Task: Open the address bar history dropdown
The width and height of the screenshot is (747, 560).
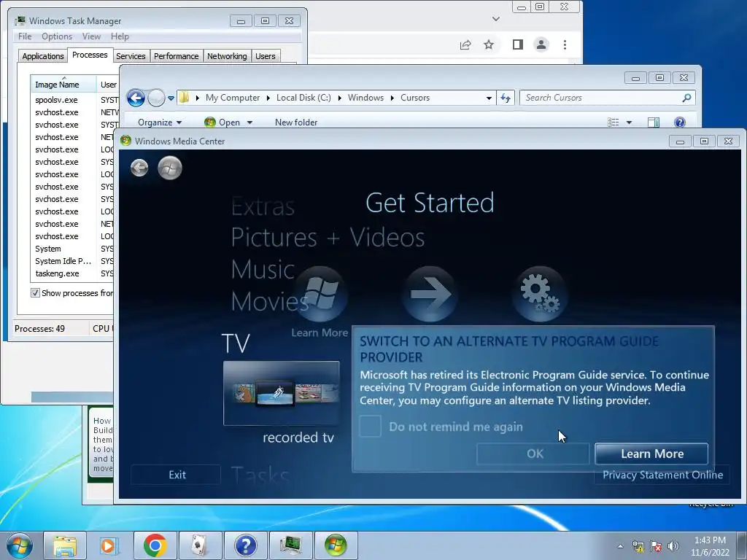Action: [489, 98]
